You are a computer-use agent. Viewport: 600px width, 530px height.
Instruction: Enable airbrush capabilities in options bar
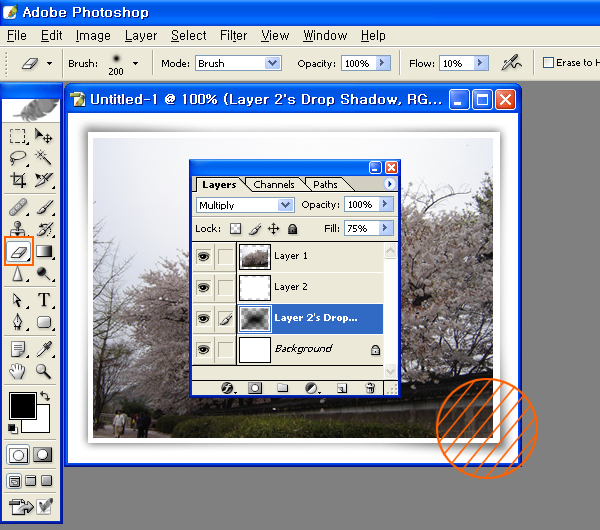512,63
